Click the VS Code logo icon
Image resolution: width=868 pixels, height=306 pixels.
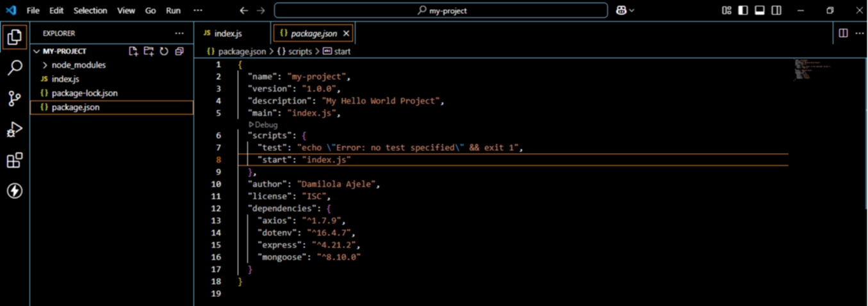point(10,10)
